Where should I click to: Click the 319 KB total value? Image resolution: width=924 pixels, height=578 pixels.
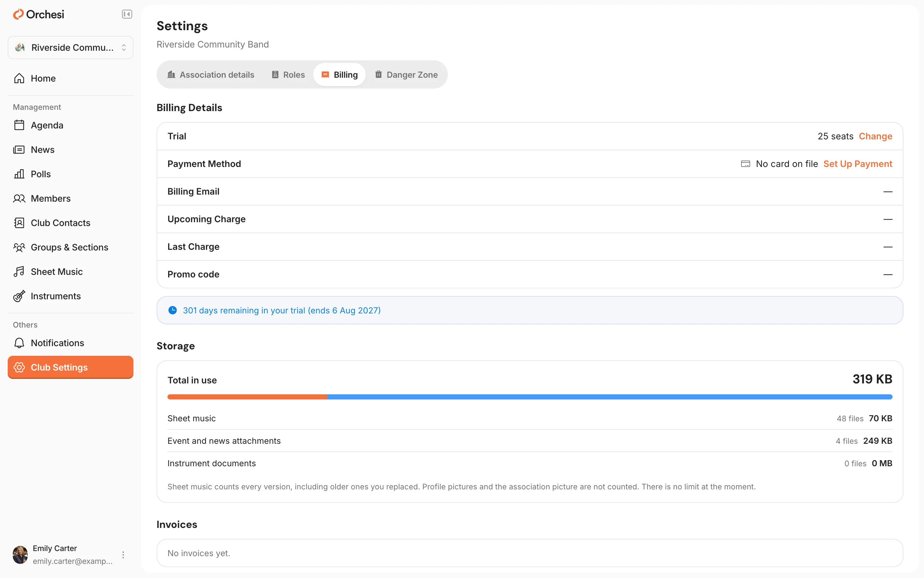(872, 379)
